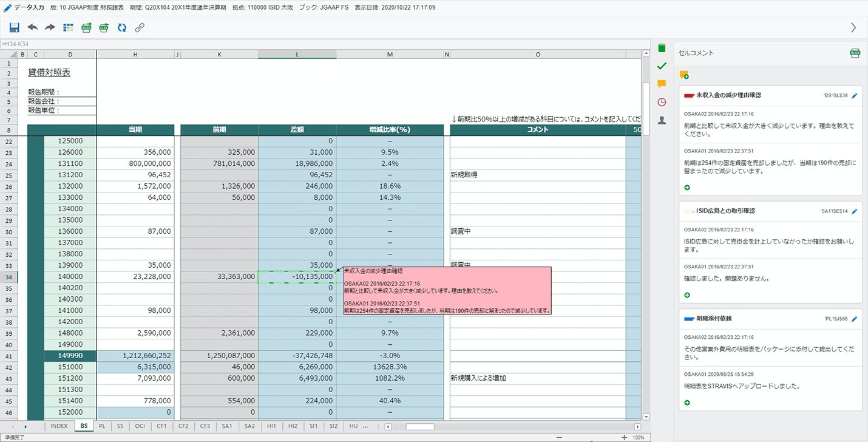Add a new cell comment

pyautogui.click(x=684, y=75)
